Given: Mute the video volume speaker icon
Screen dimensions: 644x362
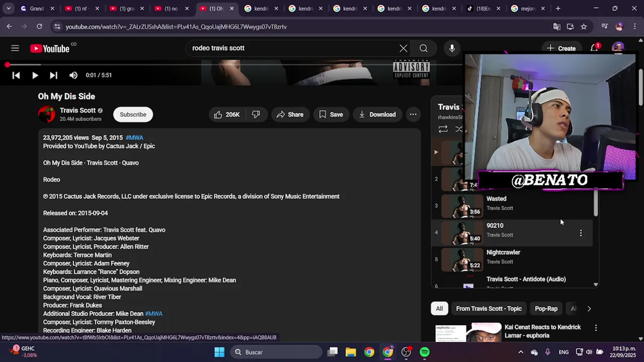Looking at the screenshot, I should pyautogui.click(x=73, y=75).
